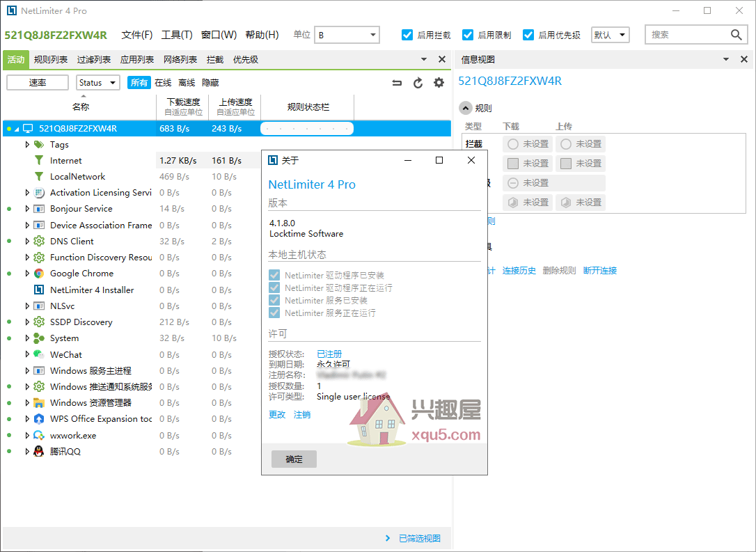The image size is (756, 552).
Task: Click the System process icon
Action: [x=39, y=338]
